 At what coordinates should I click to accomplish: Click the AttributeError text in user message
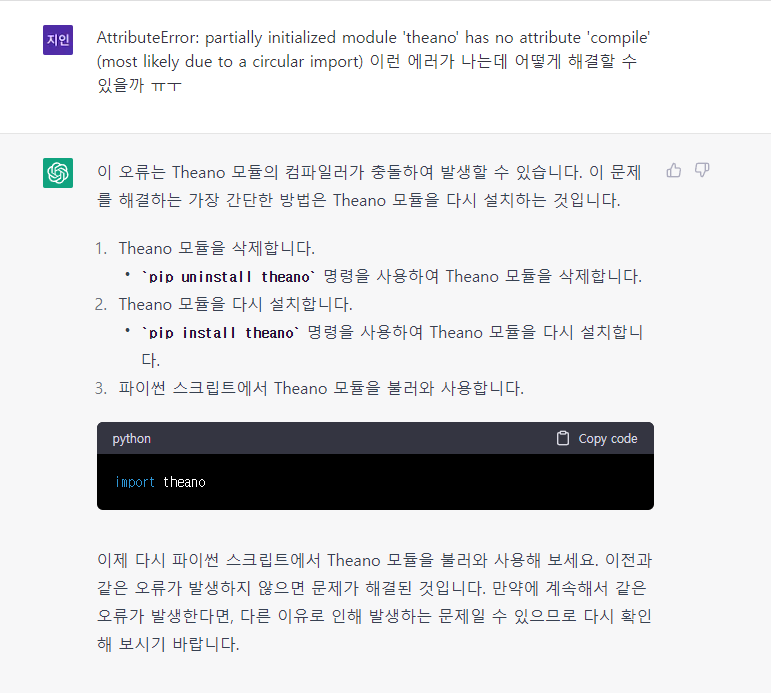[148, 37]
